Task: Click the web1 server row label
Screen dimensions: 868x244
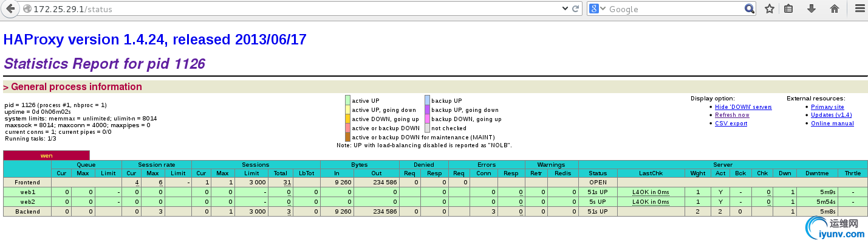Action: point(27,192)
